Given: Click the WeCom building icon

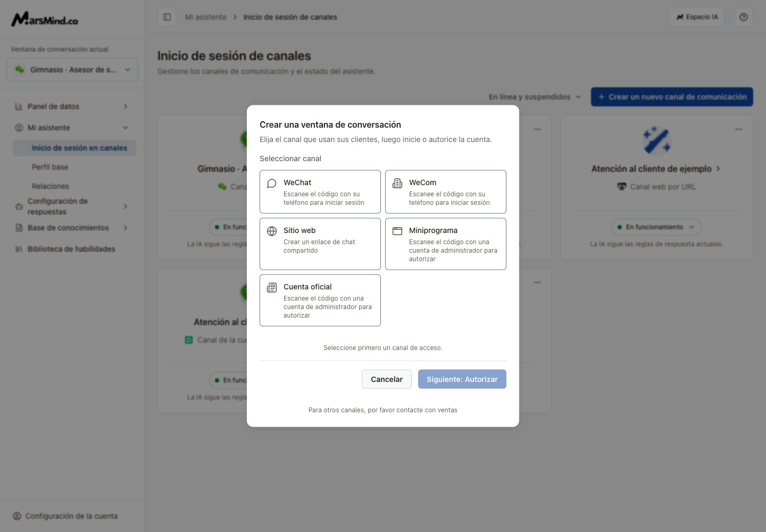Looking at the screenshot, I should 397,184.
